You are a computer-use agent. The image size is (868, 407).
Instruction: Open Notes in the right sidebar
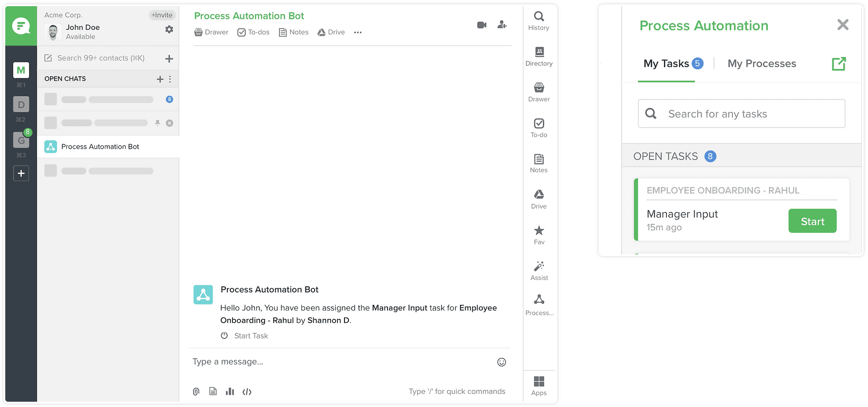click(x=539, y=164)
